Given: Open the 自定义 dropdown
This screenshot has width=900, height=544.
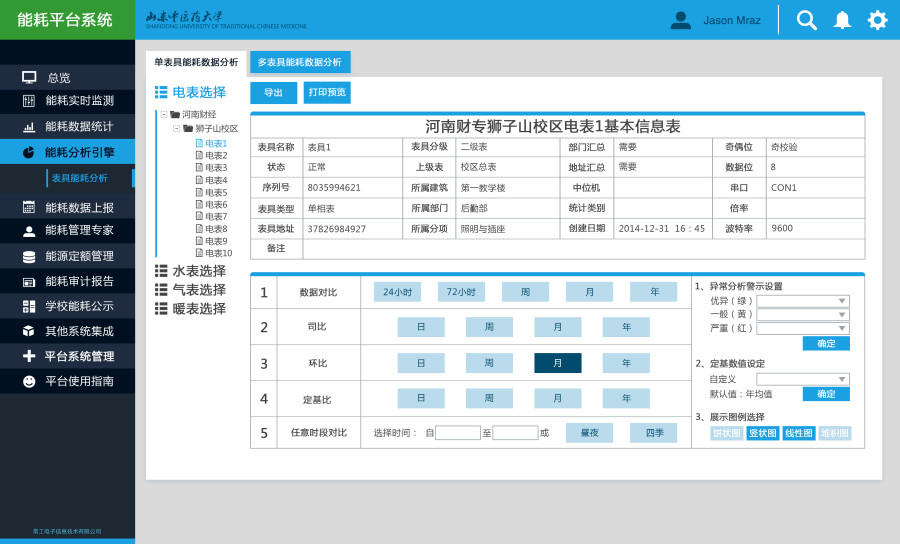Looking at the screenshot, I should point(802,379).
